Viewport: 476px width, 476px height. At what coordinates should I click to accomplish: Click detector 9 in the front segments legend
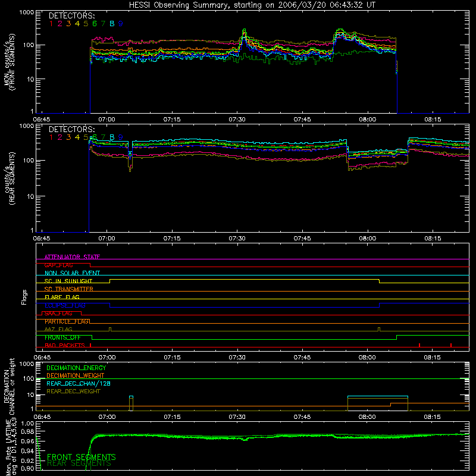(x=121, y=24)
